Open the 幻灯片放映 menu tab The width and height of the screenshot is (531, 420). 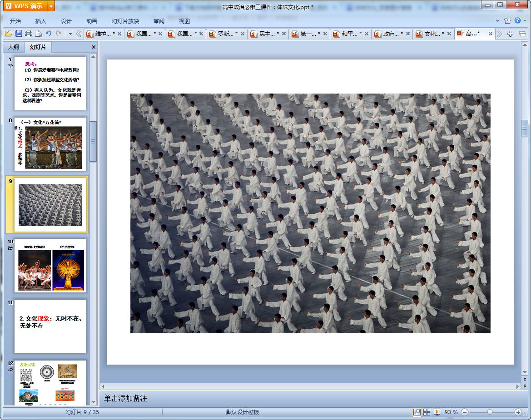tap(125, 21)
